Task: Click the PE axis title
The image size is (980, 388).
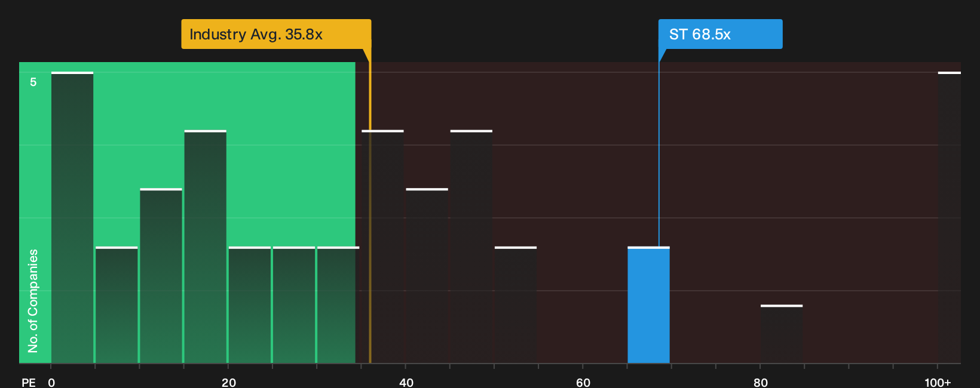Action: (x=29, y=382)
